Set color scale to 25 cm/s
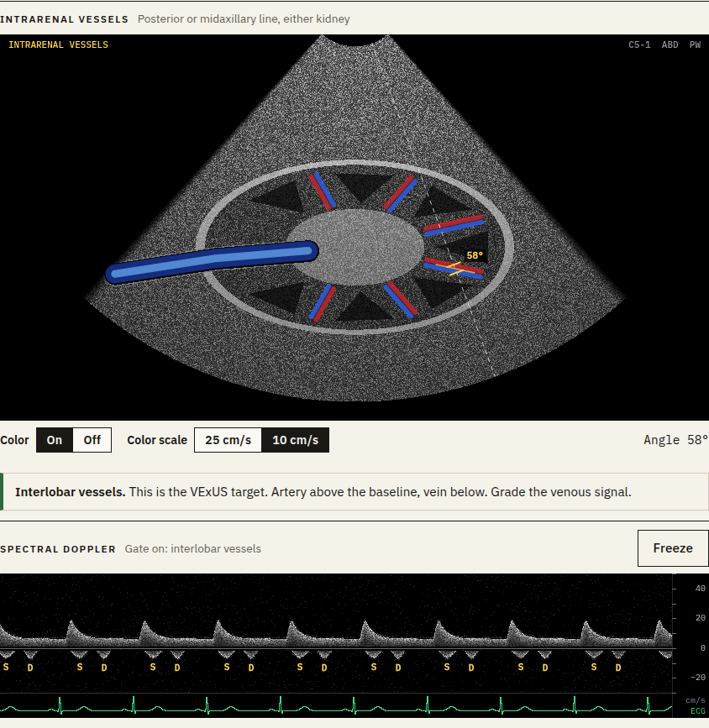709x728 pixels. (228, 440)
